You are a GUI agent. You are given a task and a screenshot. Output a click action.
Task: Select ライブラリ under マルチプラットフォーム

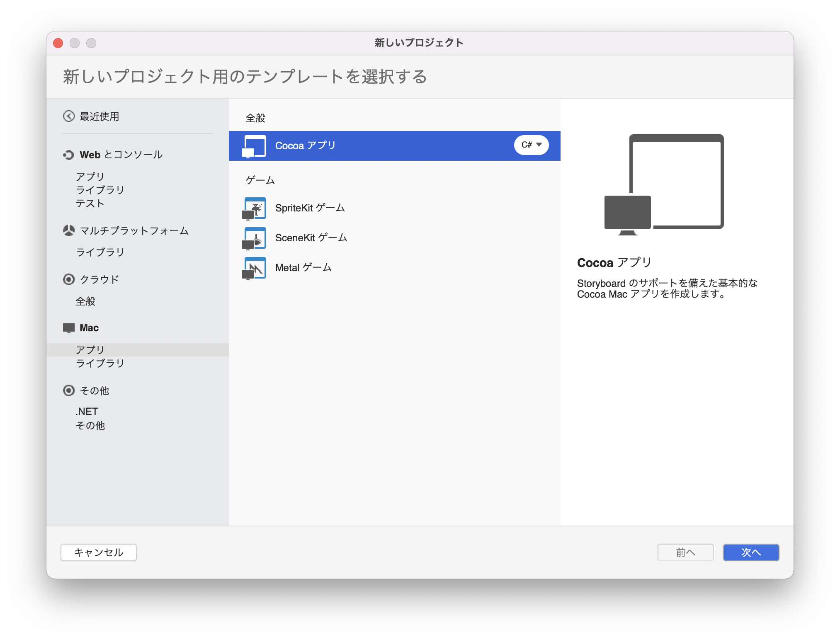[100, 252]
